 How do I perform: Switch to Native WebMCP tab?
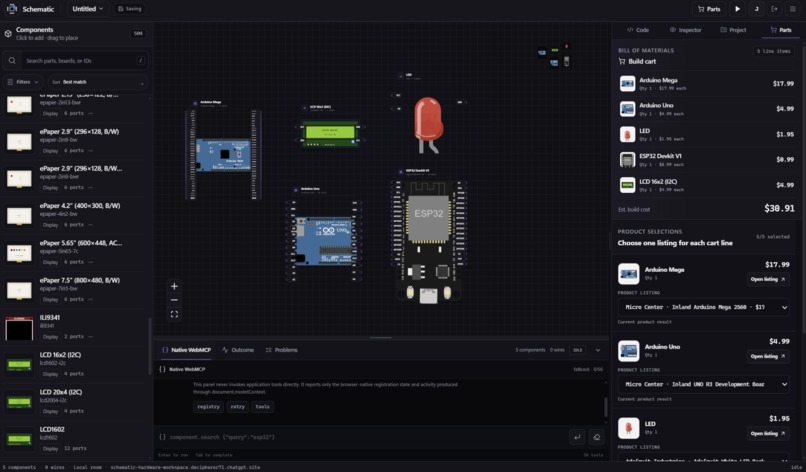187,350
